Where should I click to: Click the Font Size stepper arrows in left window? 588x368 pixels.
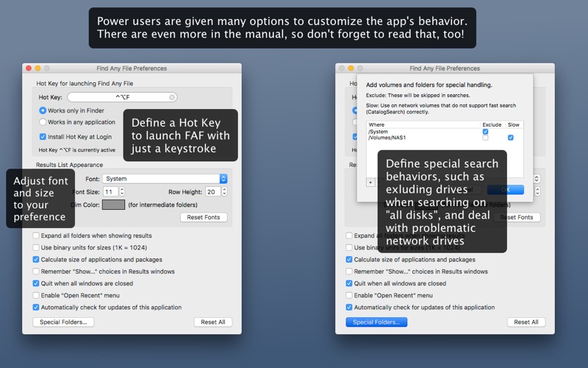(122, 192)
